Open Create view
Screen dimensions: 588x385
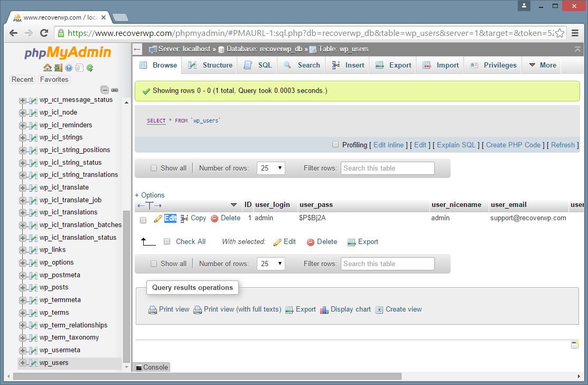click(399, 309)
